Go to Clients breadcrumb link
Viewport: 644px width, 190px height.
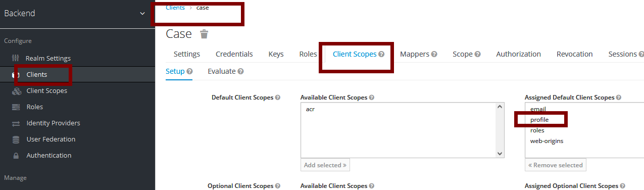[x=175, y=8]
